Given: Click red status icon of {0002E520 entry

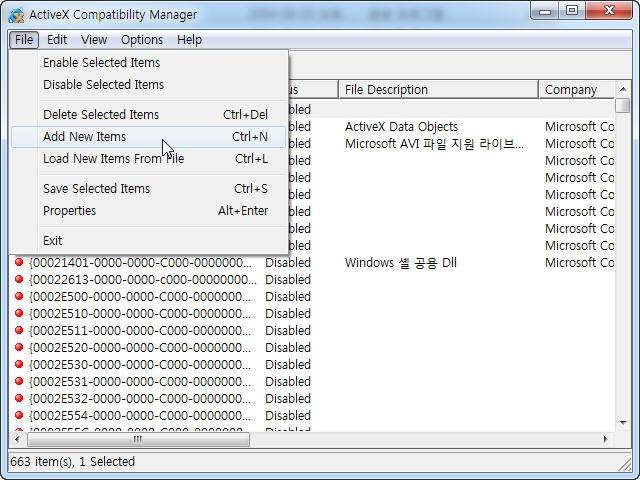Looking at the screenshot, I should pos(19,348).
